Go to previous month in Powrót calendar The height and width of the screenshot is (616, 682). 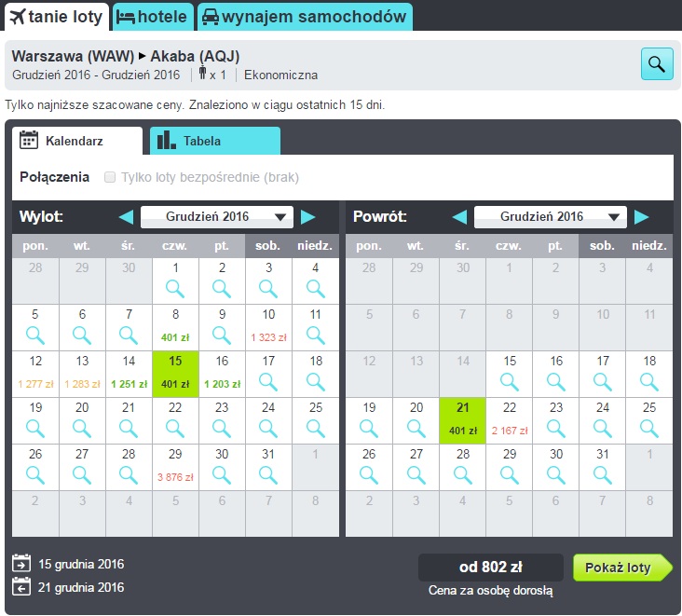click(x=459, y=216)
